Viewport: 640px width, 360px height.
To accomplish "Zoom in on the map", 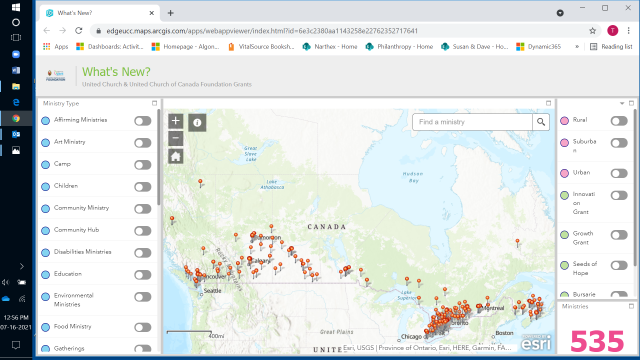I will click(x=176, y=121).
